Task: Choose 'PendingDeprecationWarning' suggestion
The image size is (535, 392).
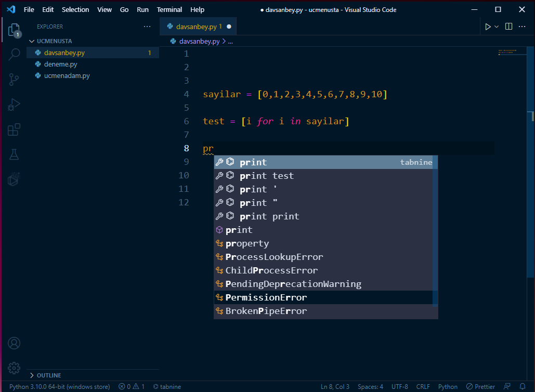Action: click(x=323, y=284)
